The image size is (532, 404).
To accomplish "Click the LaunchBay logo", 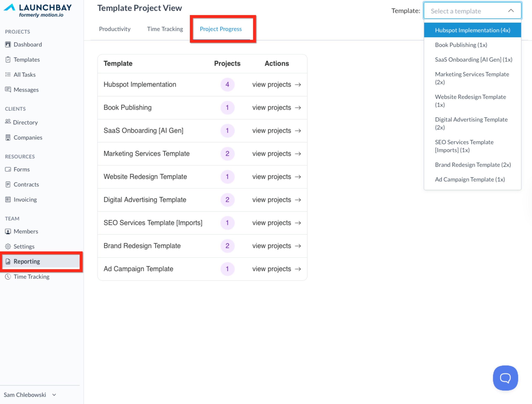I will point(38,10).
